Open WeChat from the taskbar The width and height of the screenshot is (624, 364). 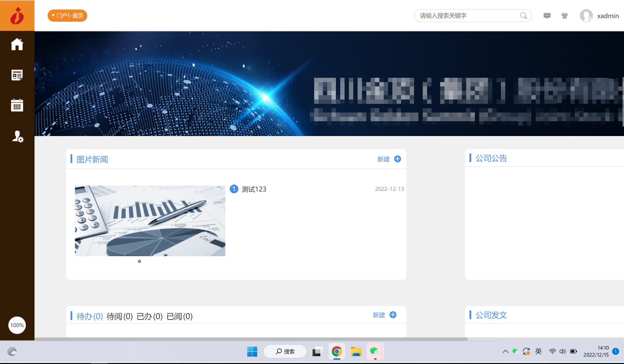(375, 351)
